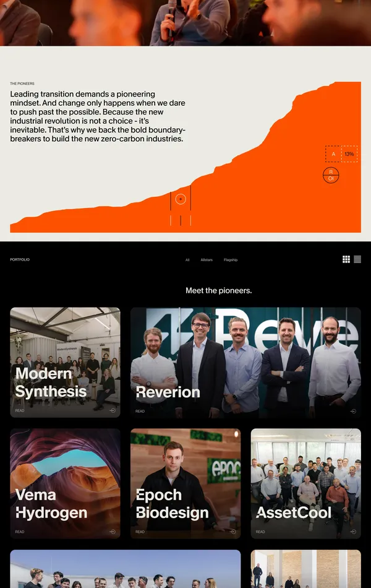Click the ROI circle icon on chart
371x588 pixels.
[x=331, y=175]
